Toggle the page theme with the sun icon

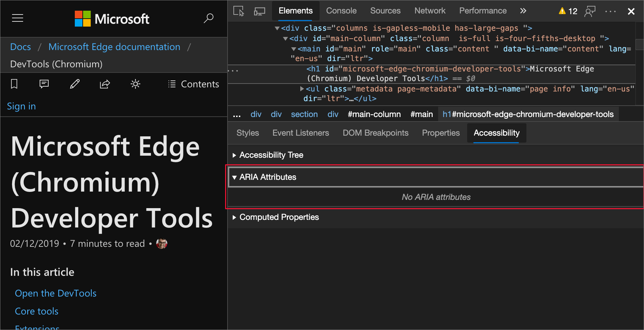[135, 84]
